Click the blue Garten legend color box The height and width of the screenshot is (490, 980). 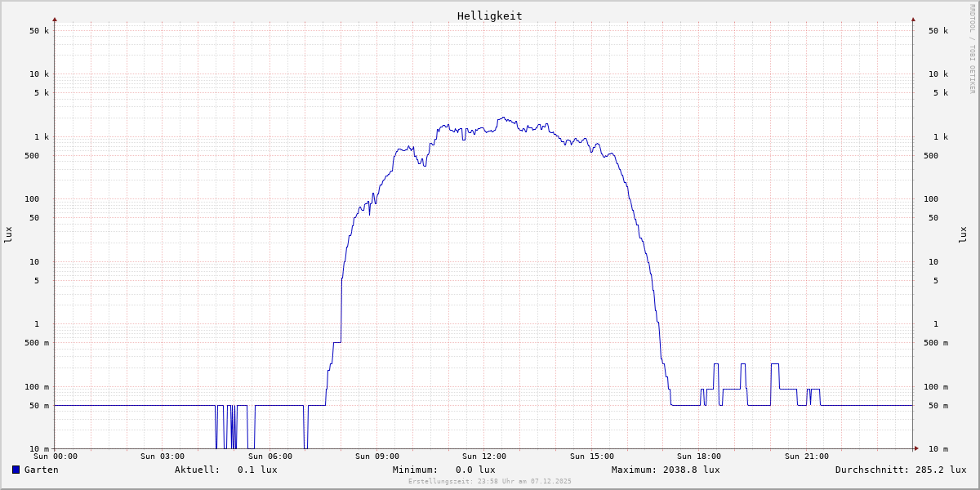[x=16, y=470]
